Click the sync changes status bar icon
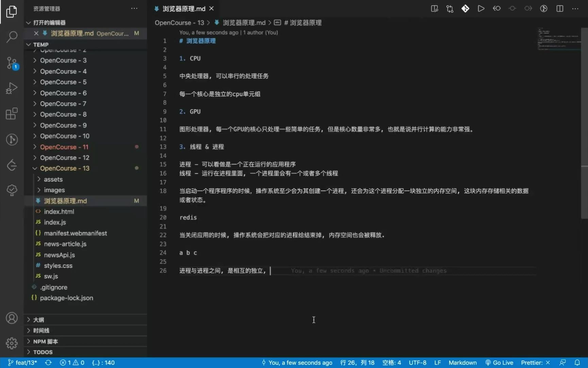 point(48,363)
